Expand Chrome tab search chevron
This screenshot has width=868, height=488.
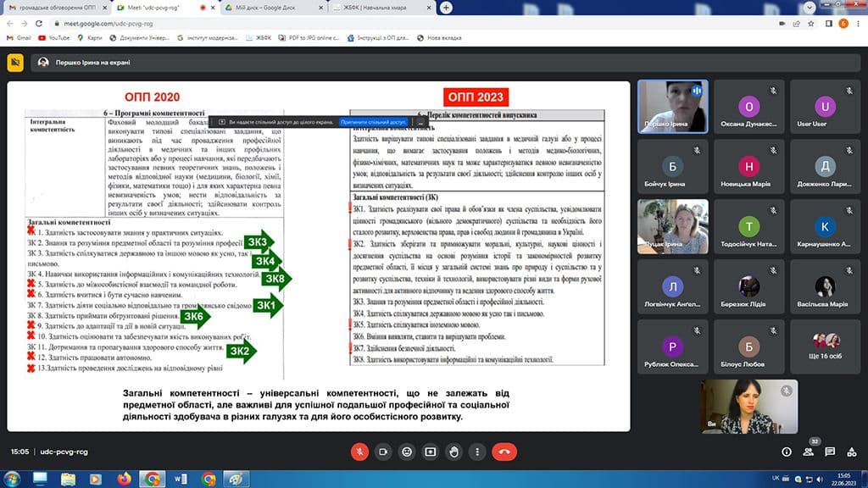[810, 8]
